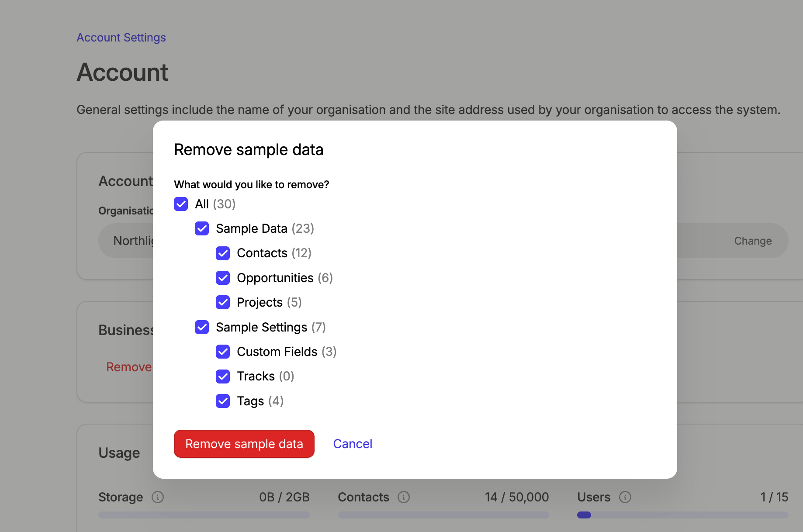Show info icon for Storage usage
The width and height of the screenshot is (803, 532).
(x=158, y=497)
